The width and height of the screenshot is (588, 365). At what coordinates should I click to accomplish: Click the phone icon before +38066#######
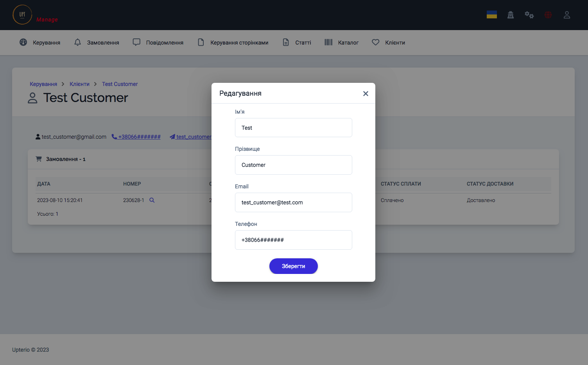(114, 137)
